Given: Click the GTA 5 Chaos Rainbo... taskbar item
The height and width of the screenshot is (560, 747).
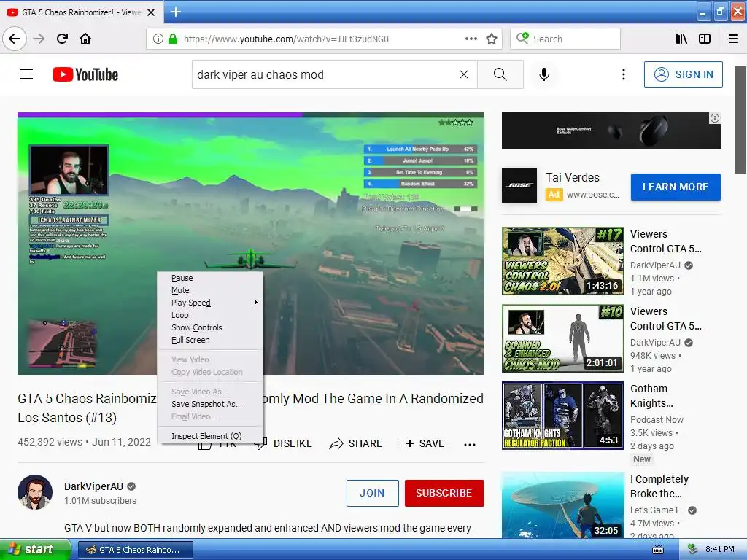Looking at the screenshot, I should coord(135,550).
